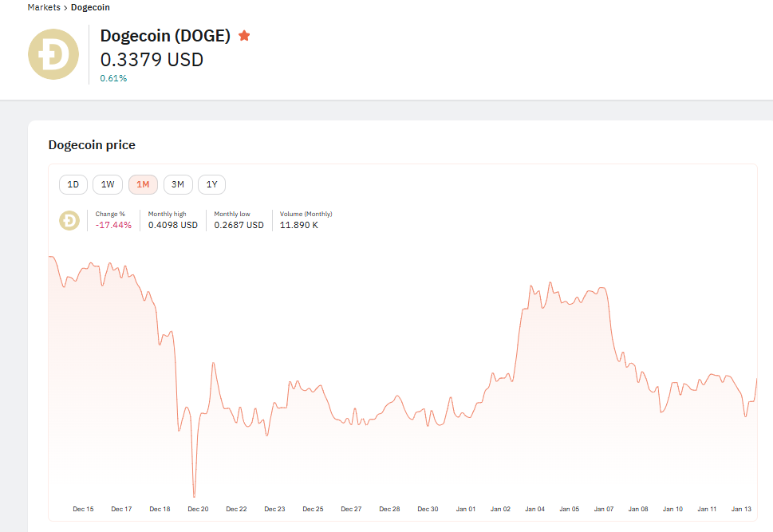
Task: Click the Dec 20 axis label
Action: (x=198, y=509)
